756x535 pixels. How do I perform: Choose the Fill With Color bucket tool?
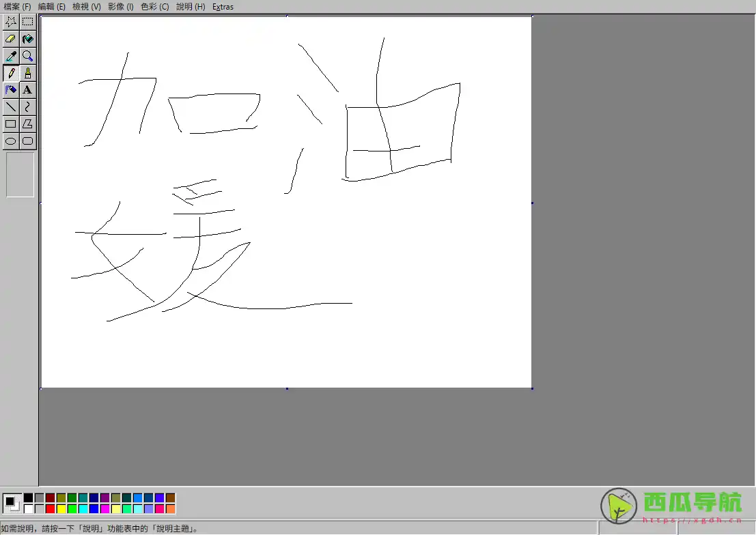tap(28, 39)
